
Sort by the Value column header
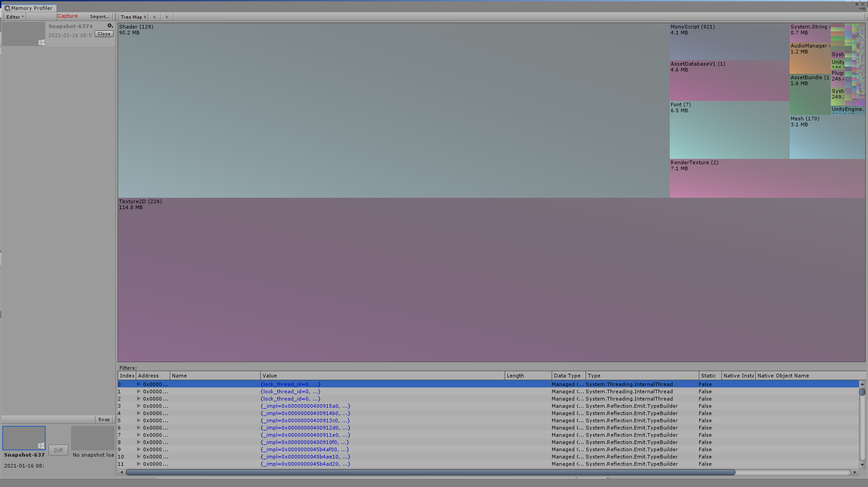click(x=382, y=376)
